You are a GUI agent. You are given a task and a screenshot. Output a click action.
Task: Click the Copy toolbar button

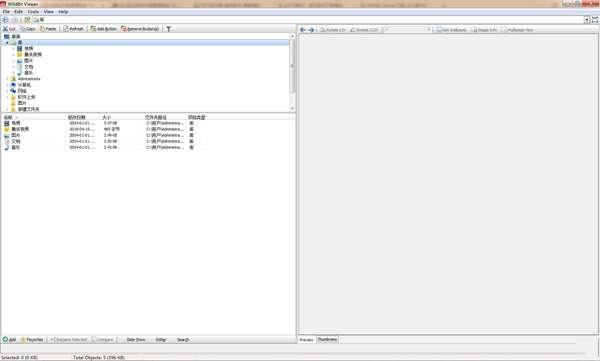28,29
